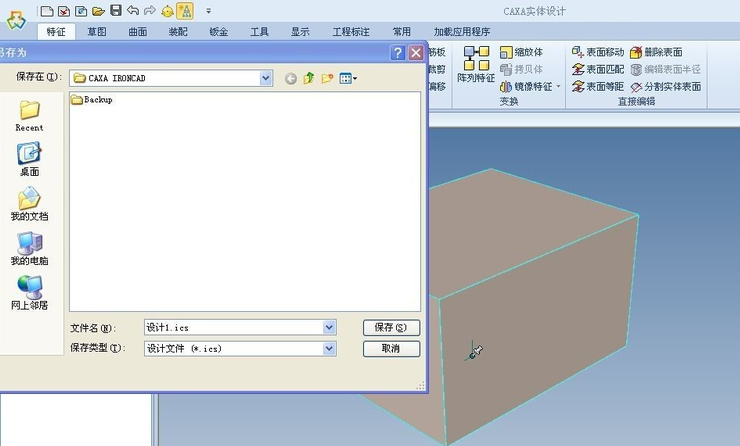Click the 编辑表面半径 edit face radius tool
The width and height of the screenshot is (740, 446).
(666, 69)
